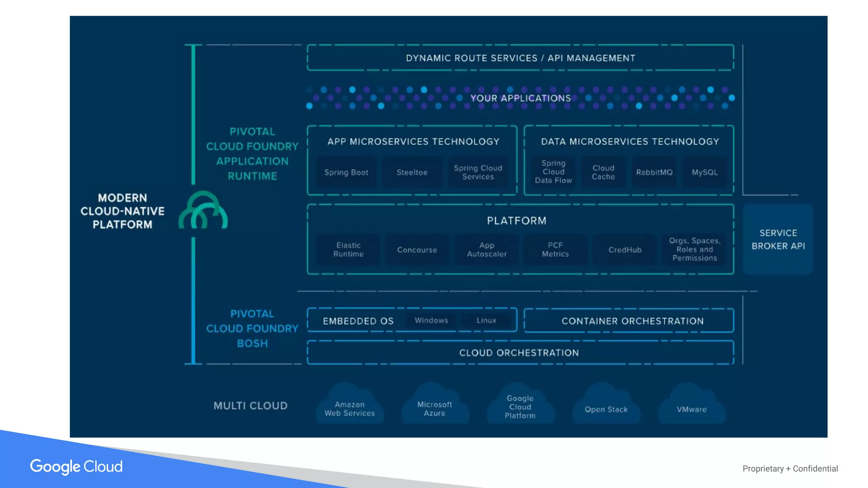The image size is (868, 488).
Task: Click the CredHub platform tile
Action: (x=625, y=250)
